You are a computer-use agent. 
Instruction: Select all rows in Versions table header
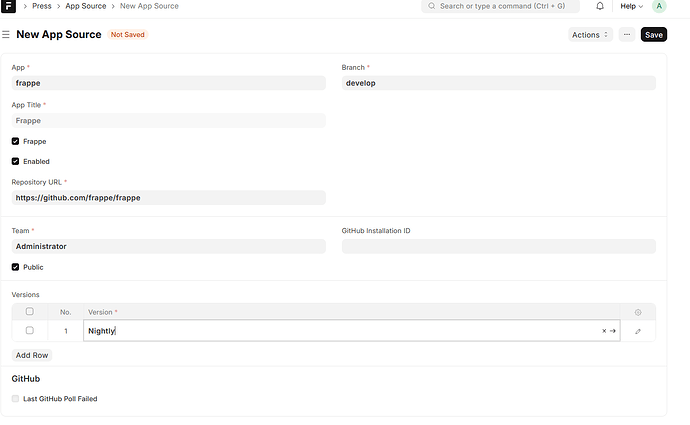pyautogui.click(x=29, y=311)
